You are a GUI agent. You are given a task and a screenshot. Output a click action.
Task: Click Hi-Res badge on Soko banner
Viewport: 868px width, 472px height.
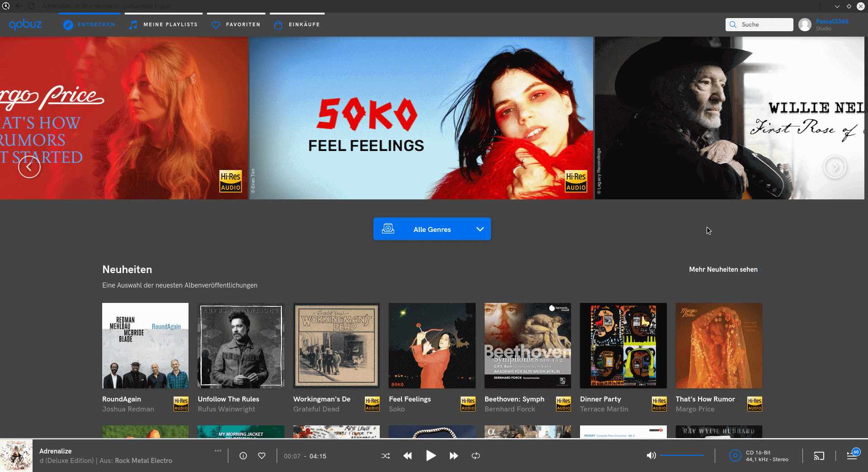click(576, 181)
